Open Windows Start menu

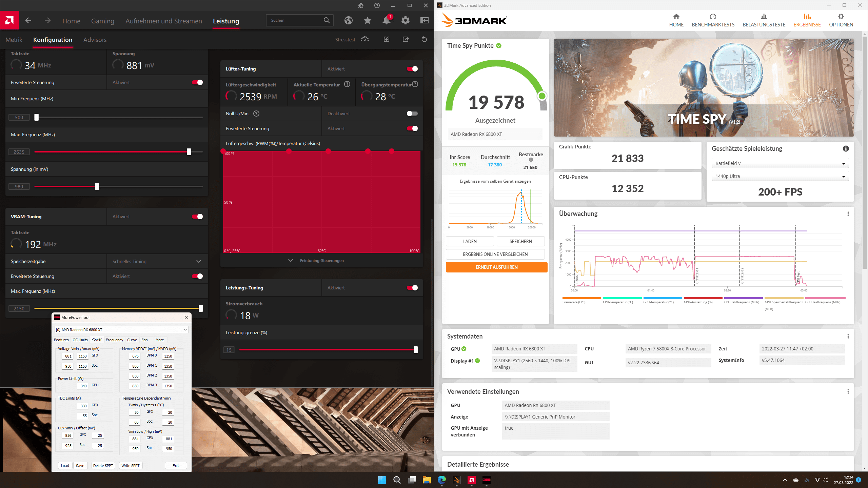382,480
